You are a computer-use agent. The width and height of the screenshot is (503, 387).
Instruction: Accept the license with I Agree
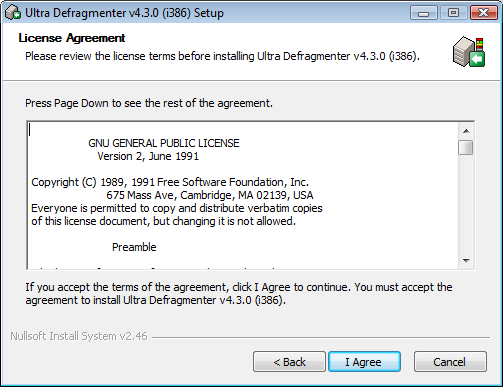364,362
